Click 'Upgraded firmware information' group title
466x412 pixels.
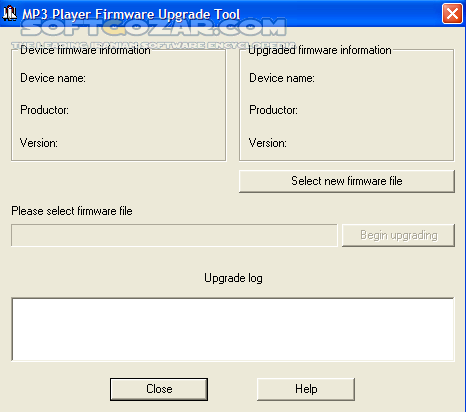[x=320, y=50]
